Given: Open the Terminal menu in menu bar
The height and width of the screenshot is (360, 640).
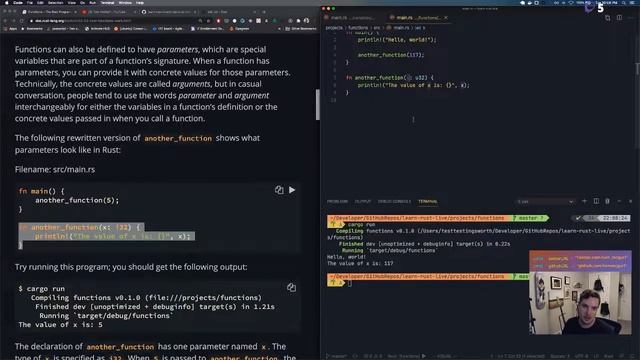Looking at the screenshot, I should [x=107, y=3].
